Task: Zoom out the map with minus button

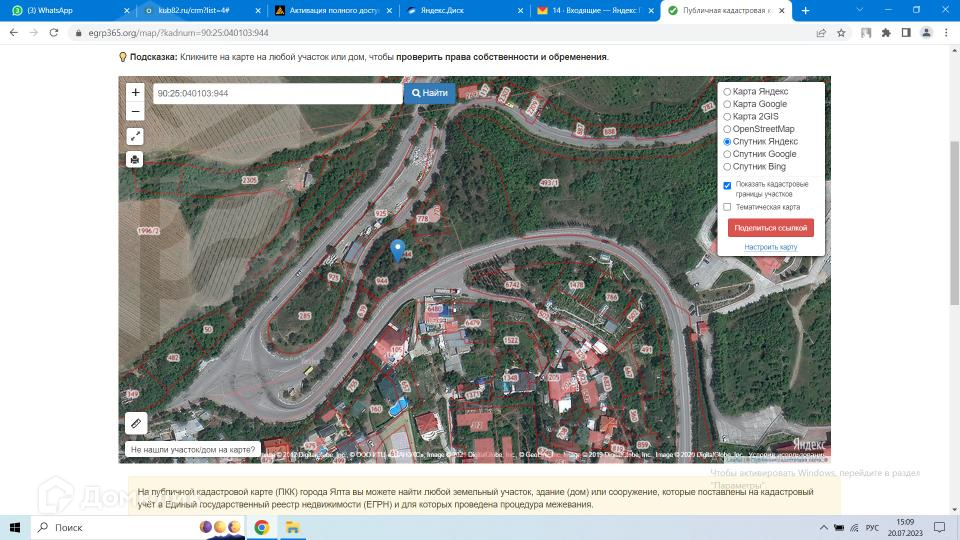Action: pos(136,111)
